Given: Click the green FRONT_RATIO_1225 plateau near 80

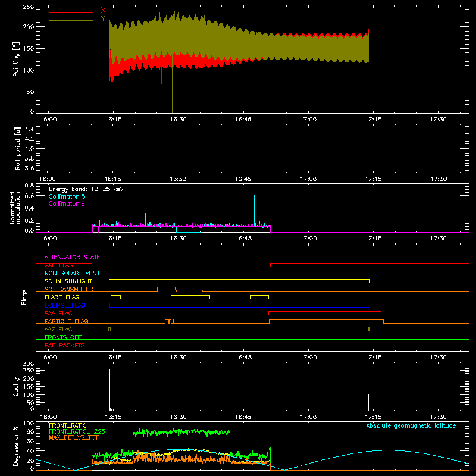Looking at the screenshot, I should pyautogui.click(x=181, y=432).
